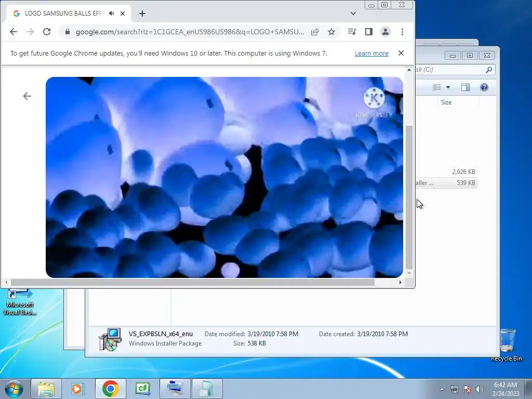This screenshot has width=532, height=399.
Task: Mute the tab via speaker icon
Action: (x=112, y=13)
